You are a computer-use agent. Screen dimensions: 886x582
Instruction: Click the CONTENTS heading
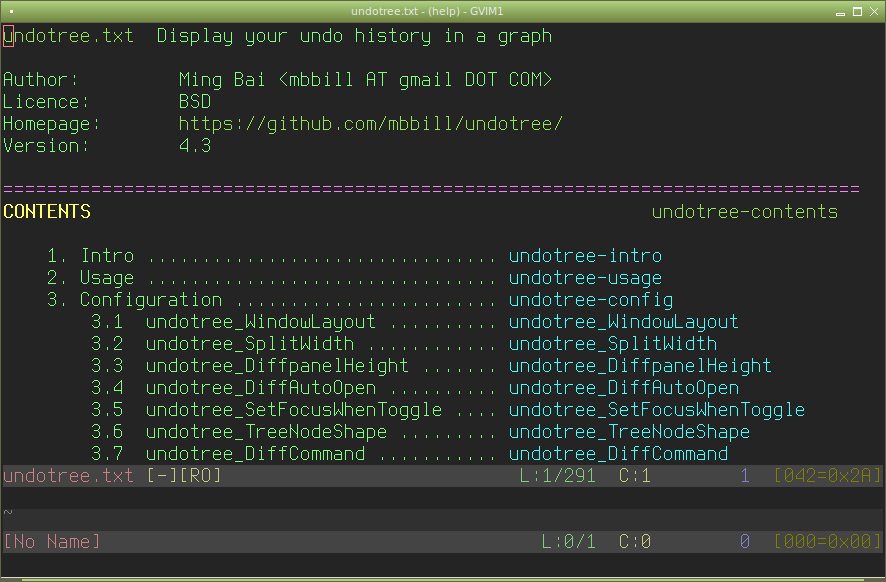[47, 211]
